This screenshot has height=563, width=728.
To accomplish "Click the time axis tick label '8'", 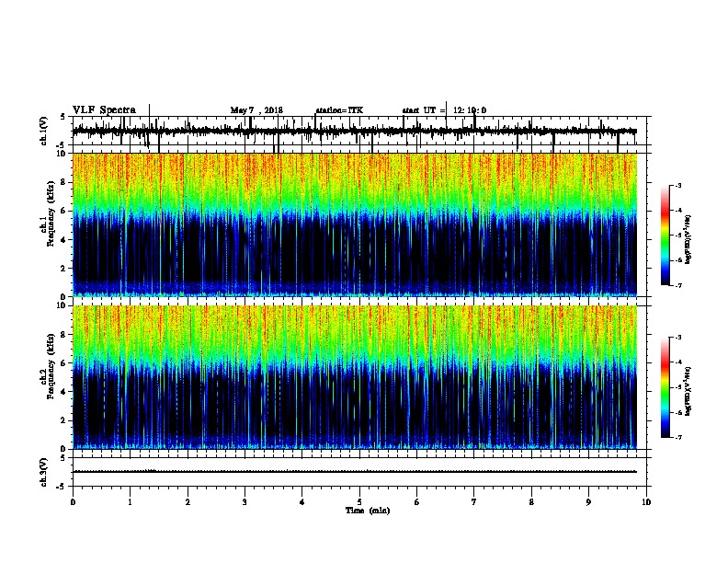I will tap(531, 502).
